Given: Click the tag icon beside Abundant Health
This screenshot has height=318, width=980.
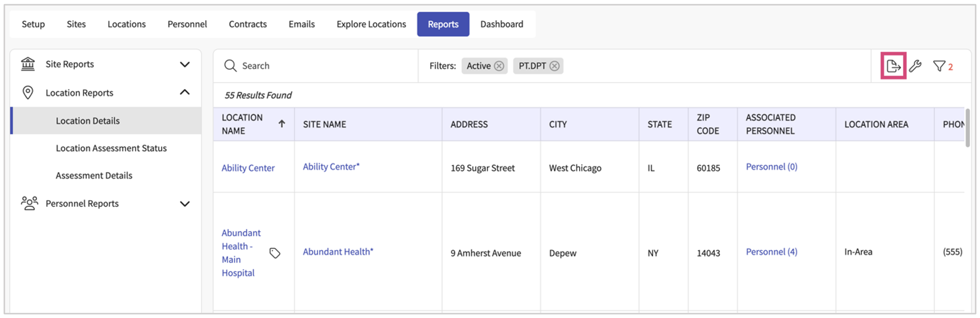Looking at the screenshot, I should coord(275,253).
